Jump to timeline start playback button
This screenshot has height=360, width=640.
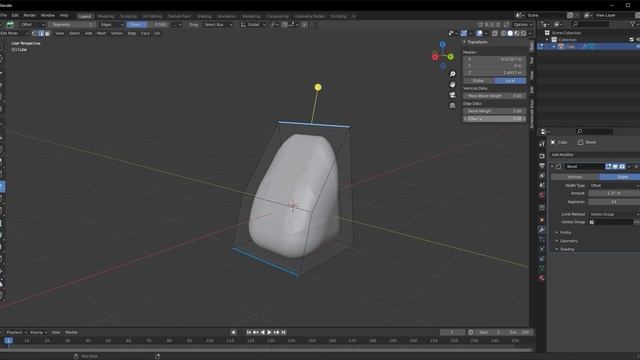249,332
